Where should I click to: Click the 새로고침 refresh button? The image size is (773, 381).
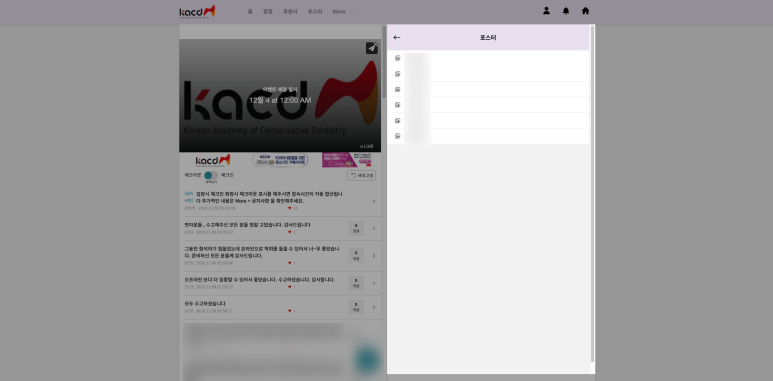point(361,175)
